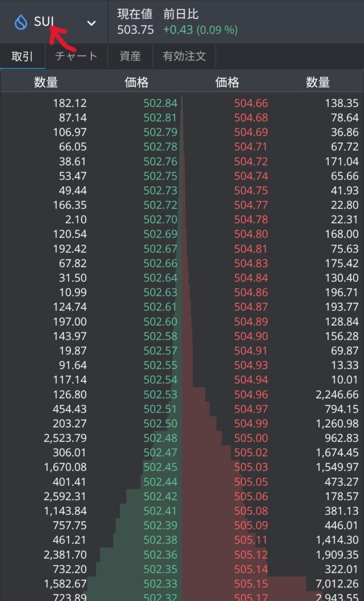Image resolution: width=364 pixels, height=601 pixels.
Task: Select bid price 502.42
Action: click(x=160, y=497)
